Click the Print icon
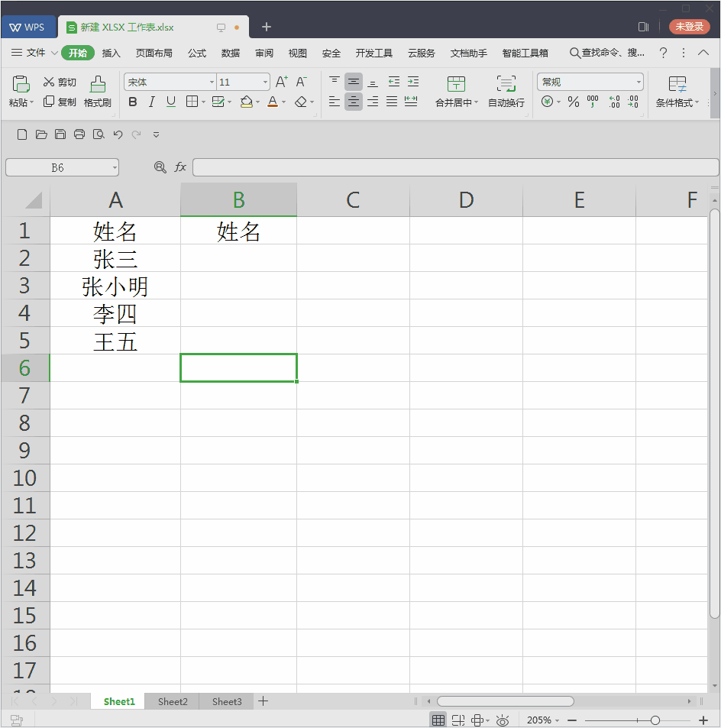This screenshot has width=721, height=728. click(79, 134)
